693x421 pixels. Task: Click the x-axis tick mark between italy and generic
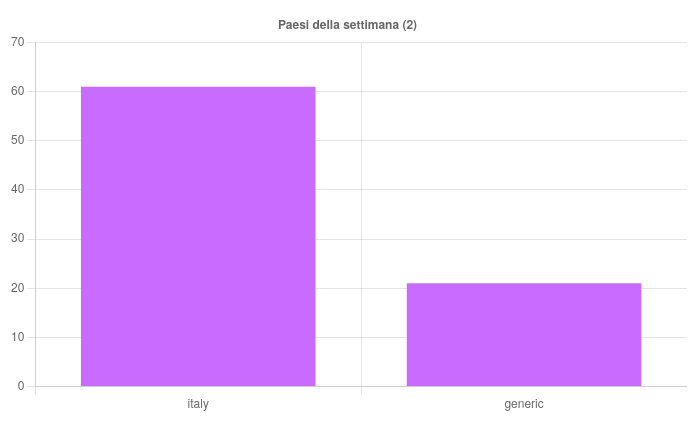tap(361, 391)
